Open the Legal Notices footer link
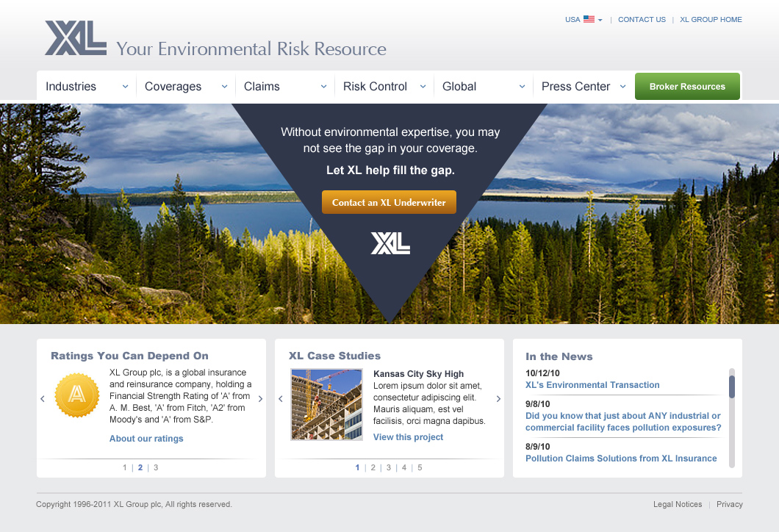Screen dimensions: 779x532 (678, 504)
